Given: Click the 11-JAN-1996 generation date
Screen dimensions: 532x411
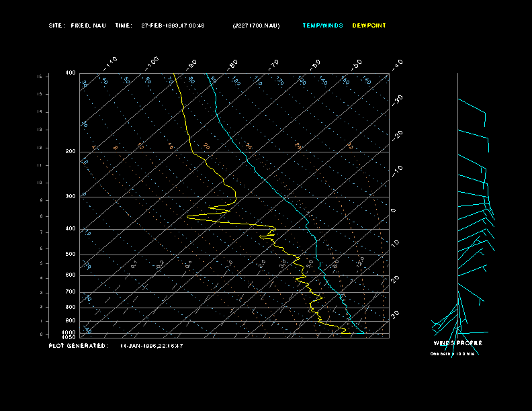Looking at the screenshot, I should point(152,346).
